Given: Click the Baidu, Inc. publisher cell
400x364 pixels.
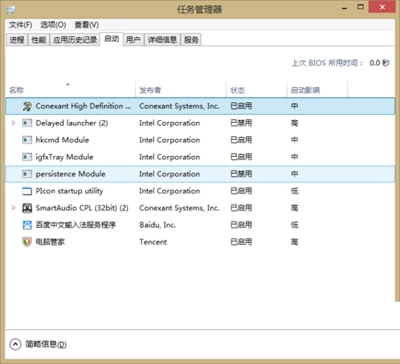Looking at the screenshot, I should 157,225.
